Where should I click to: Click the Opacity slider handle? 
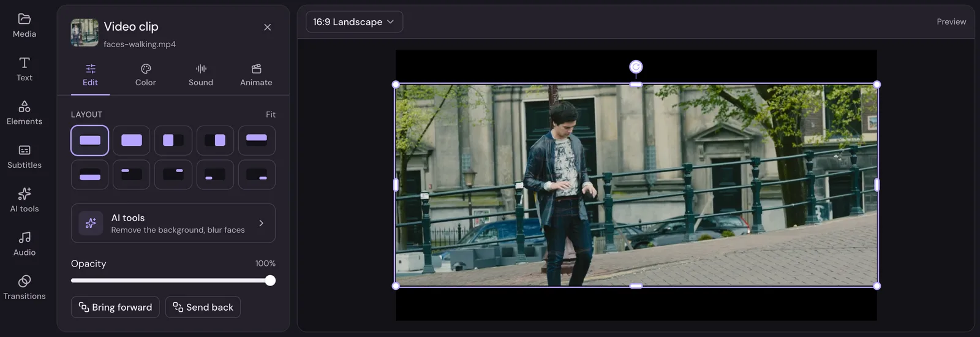pos(270,281)
